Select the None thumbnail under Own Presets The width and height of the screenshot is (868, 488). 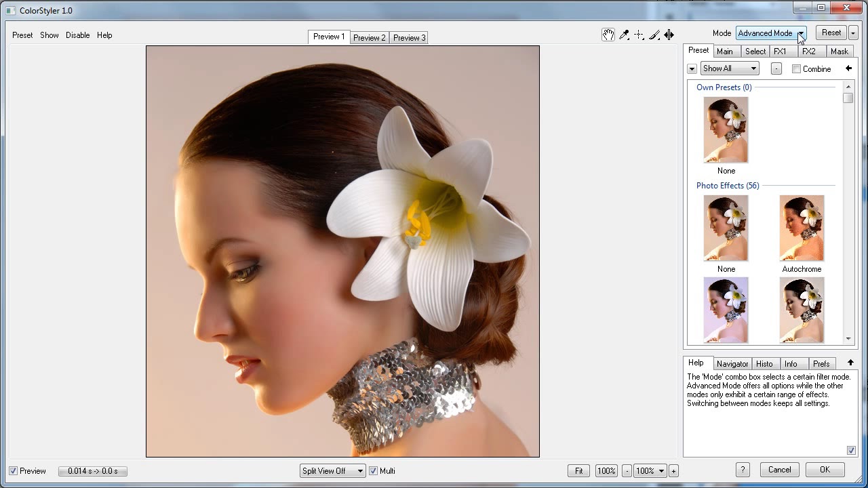click(726, 130)
